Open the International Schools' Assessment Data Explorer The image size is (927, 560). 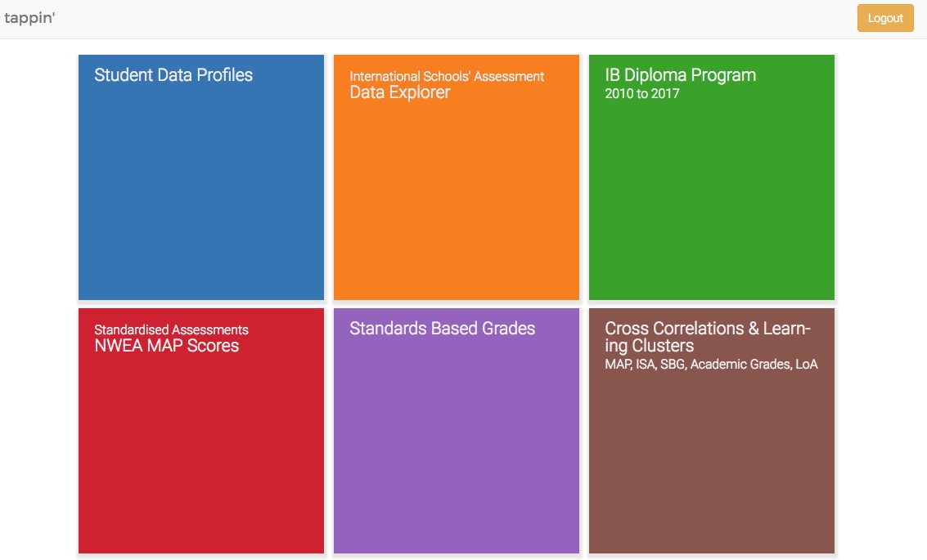pyautogui.click(x=456, y=176)
